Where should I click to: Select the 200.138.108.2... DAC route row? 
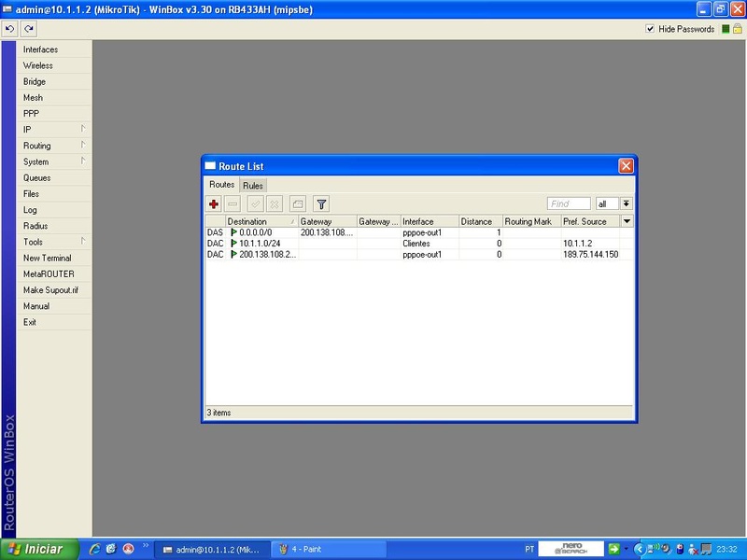click(x=419, y=255)
